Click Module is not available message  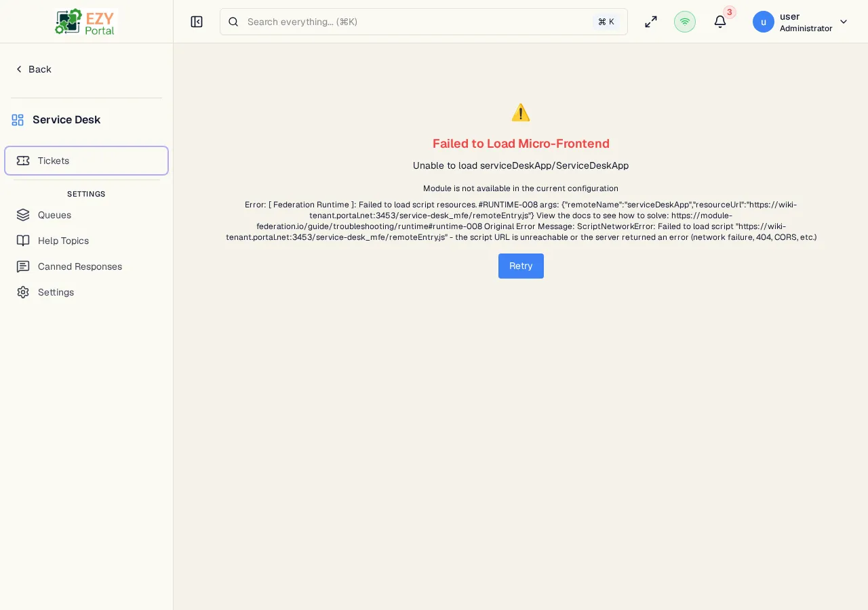521,188
